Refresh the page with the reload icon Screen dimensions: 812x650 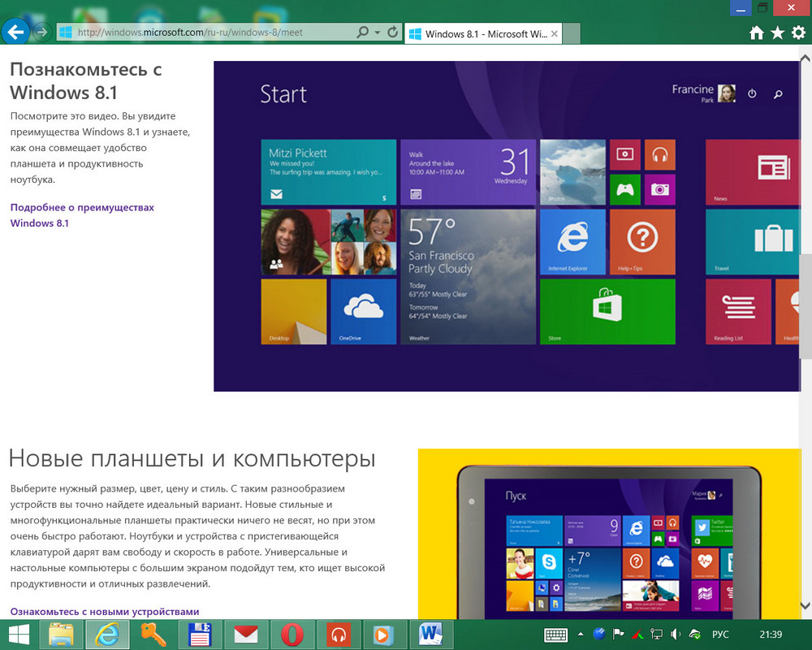pyautogui.click(x=392, y=32)
